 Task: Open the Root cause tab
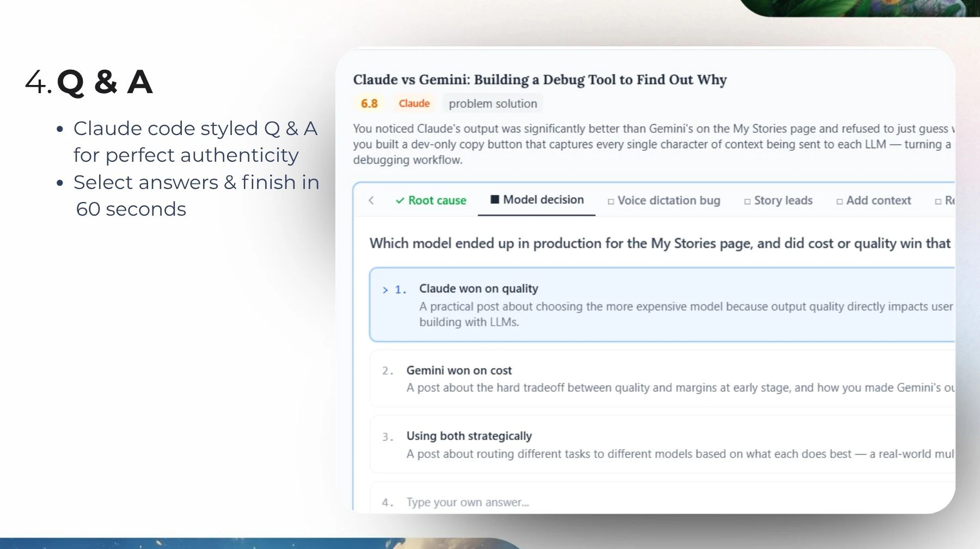click(431, 200)
